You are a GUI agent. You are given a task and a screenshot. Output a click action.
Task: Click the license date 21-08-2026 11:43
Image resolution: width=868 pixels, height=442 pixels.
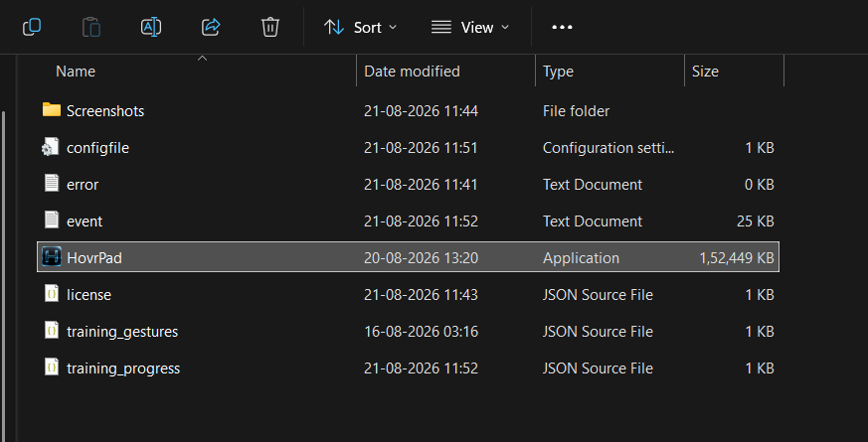pyautogui.click(x=421, y=295)
